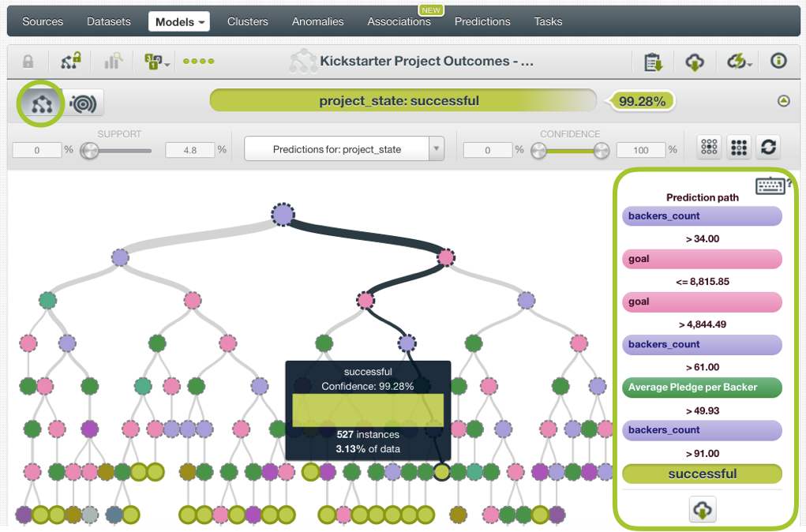The height and width of the screenshot is (532, 806).
Task: Click the goal > 4,844.49 pill
Action: (702, 302)
